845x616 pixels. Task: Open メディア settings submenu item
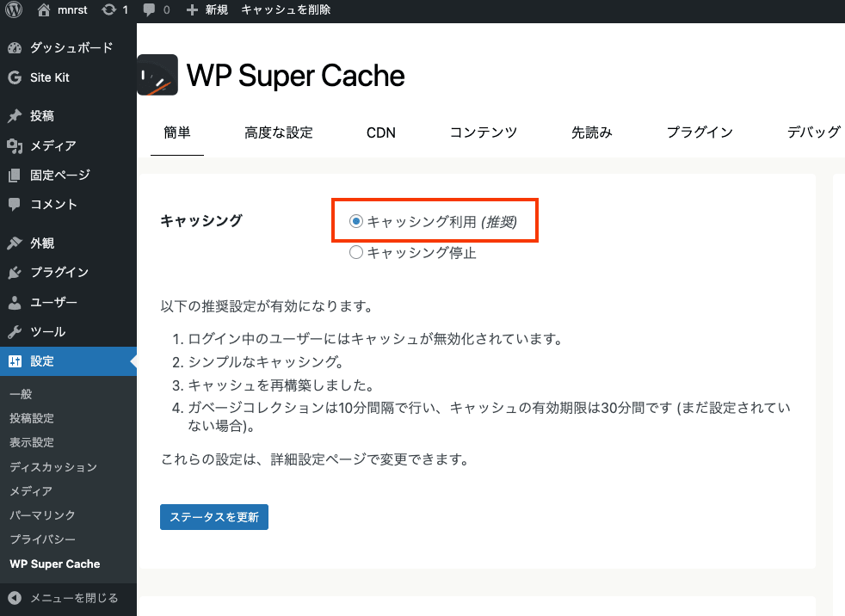pos(31,491)
